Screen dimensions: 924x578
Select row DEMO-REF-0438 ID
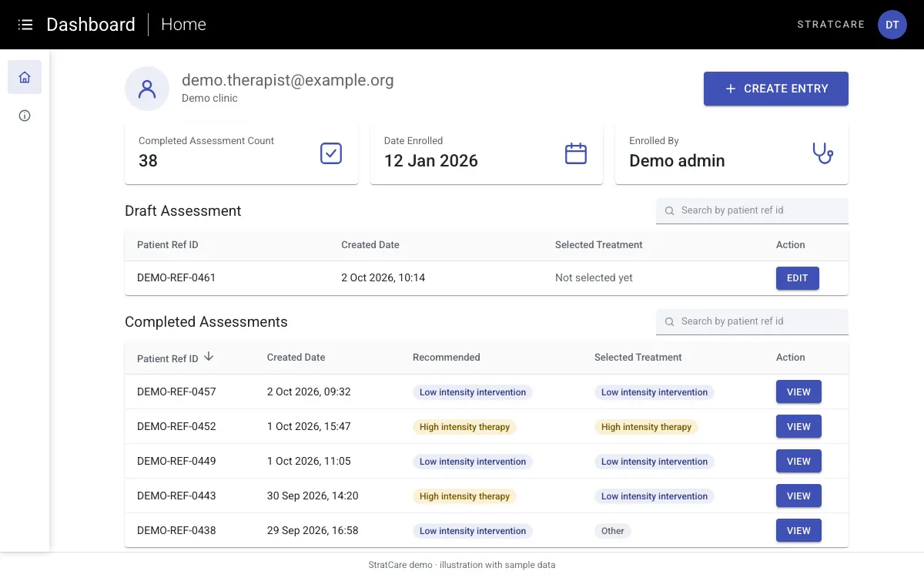[x=176, y=530]
